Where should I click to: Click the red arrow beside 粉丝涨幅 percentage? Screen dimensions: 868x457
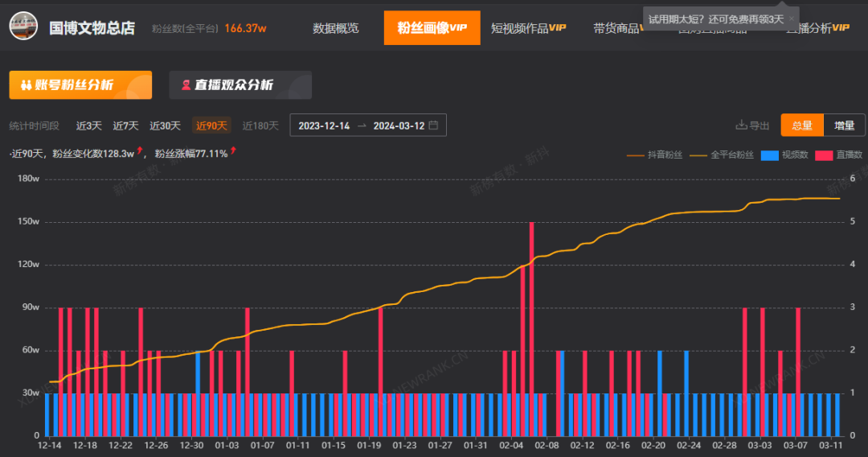pos(233,150)
